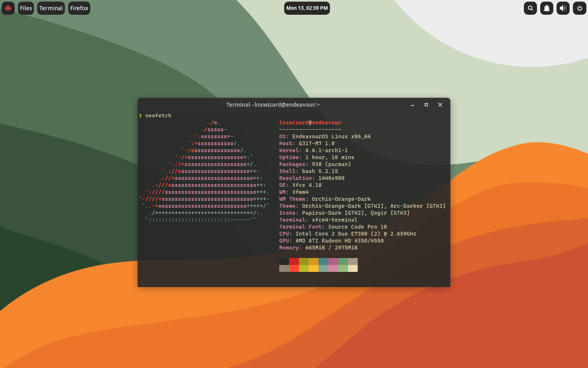588x368 pixels.
Task: Click the 'WM Theme: Orchis-Orange-Dark' line
Action: [x=325, y=199]
